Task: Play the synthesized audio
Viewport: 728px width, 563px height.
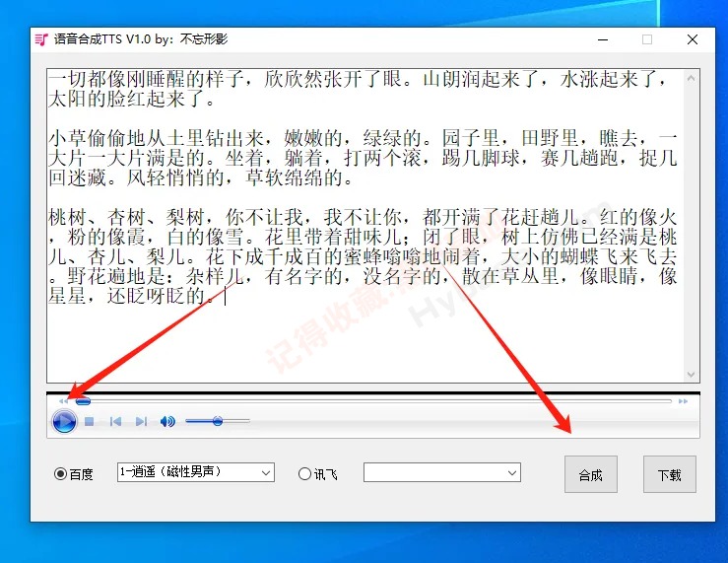Action: pyautogui.click(x=64, y=422)
